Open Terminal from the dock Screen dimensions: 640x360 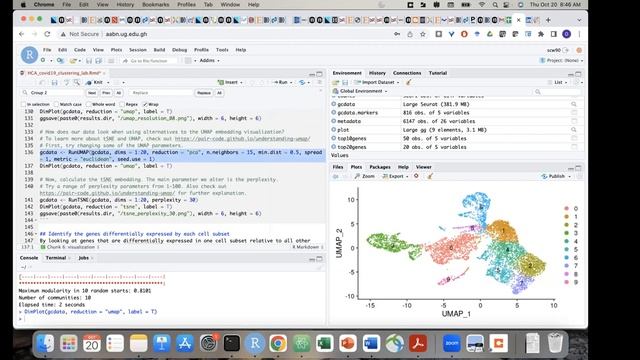click(231, 343)
